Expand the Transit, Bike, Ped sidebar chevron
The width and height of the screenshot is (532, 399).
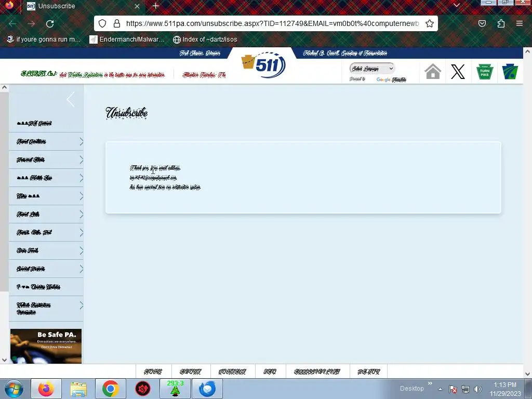[x=81, y=232]
